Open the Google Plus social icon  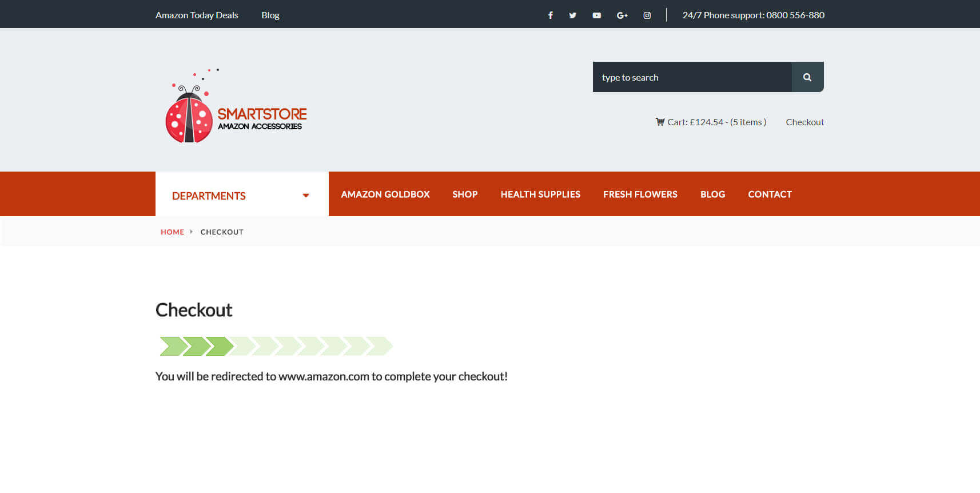pyautogui.click(x=622, y=15)
